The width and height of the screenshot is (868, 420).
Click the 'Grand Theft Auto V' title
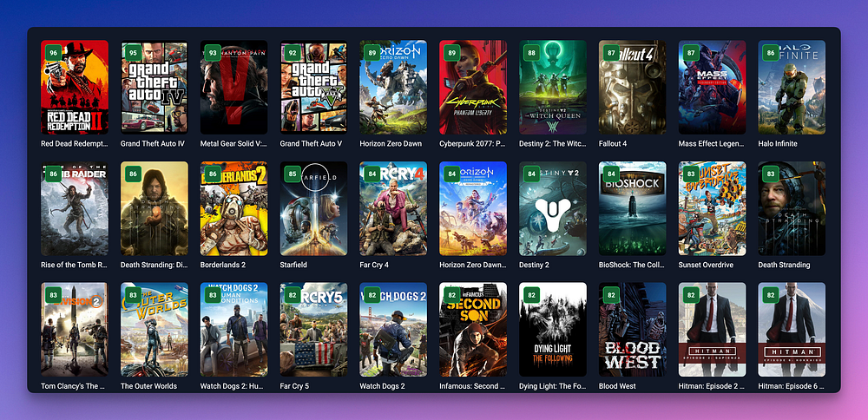click(x=311, y=143)
